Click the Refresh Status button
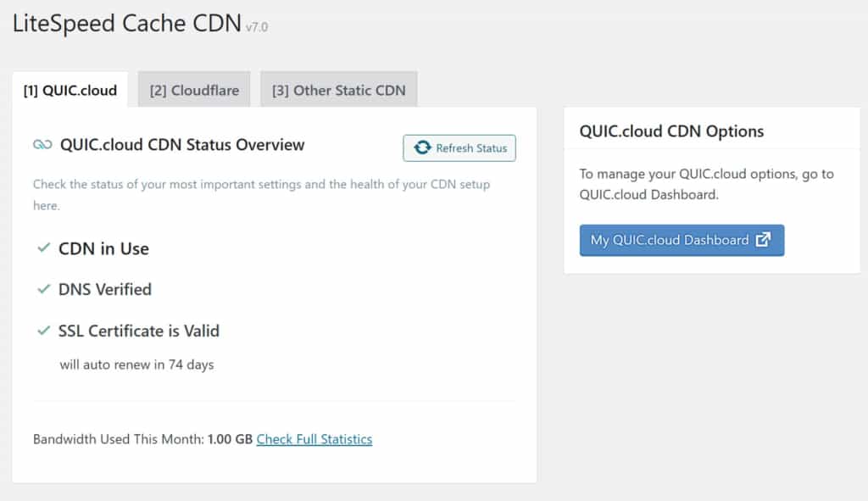Viewport: 868px width, 501px height. point(459,148)
